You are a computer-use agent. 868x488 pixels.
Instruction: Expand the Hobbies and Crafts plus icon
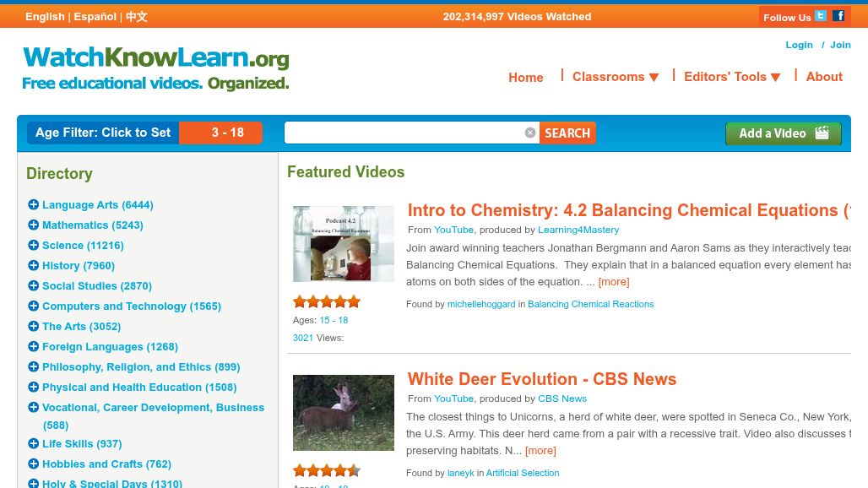point(33,464)
